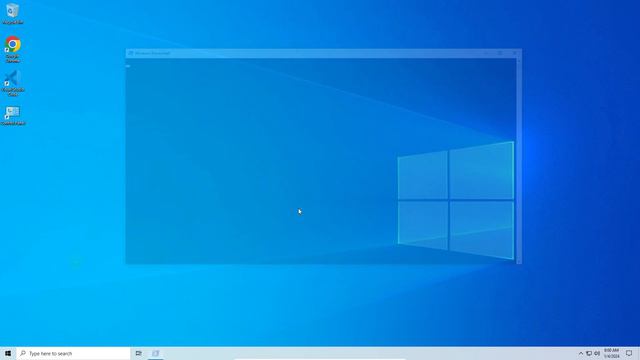
Task: Open the Windows Start menu
Action: pos(8,353)
